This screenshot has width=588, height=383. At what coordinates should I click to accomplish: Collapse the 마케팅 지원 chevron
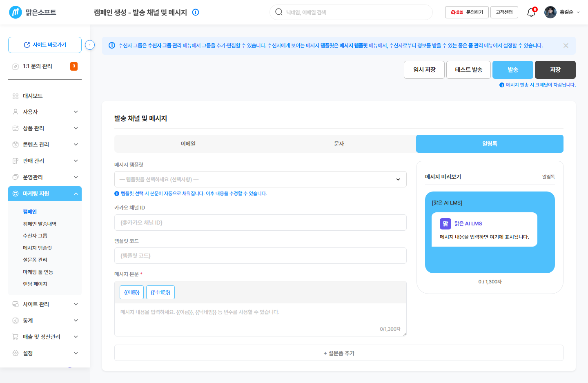(x=76, y=194)
